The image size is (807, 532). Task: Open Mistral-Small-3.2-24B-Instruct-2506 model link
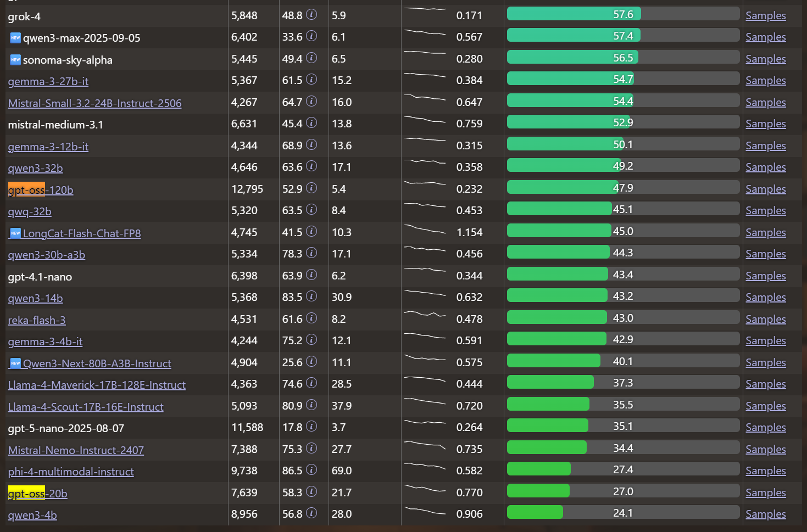(94, 103)
